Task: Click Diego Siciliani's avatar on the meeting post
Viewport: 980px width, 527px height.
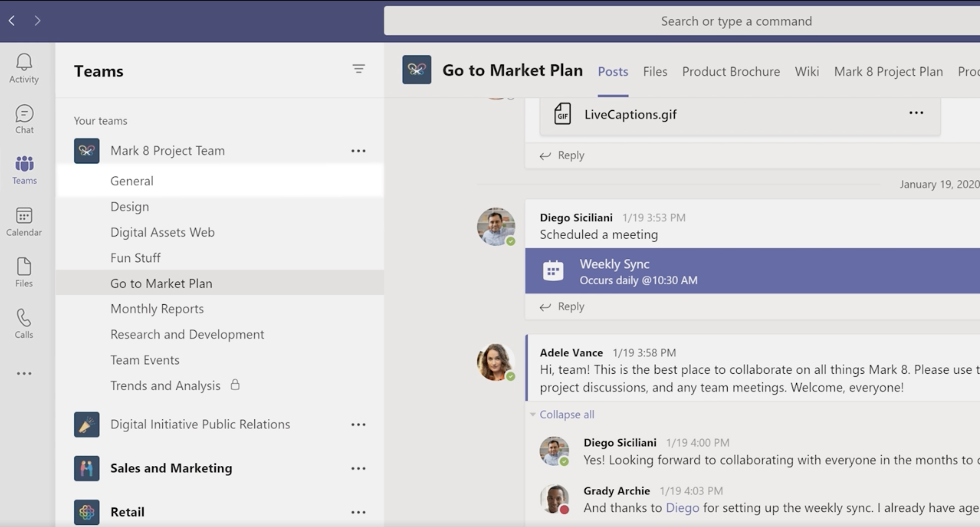Action: point(496,227)
